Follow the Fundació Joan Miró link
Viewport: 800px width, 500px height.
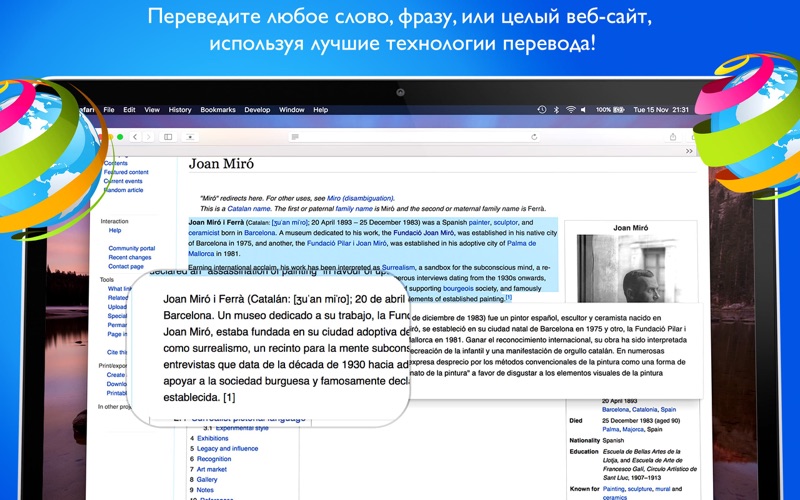(x=423, y=233)
